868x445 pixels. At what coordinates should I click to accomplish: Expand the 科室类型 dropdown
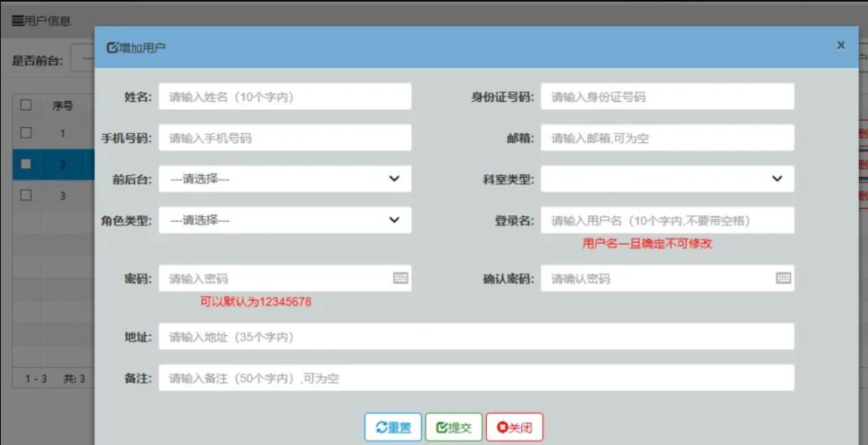point(667,179)
